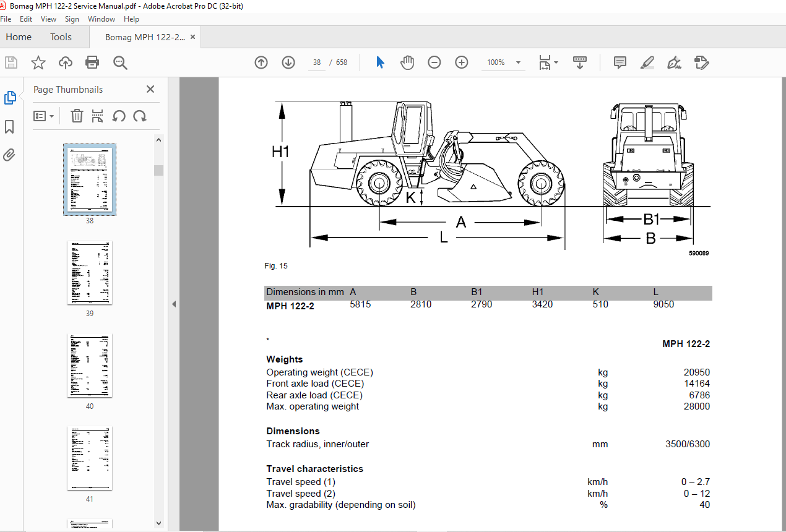Print the document
786x532 pixels.
92,62
